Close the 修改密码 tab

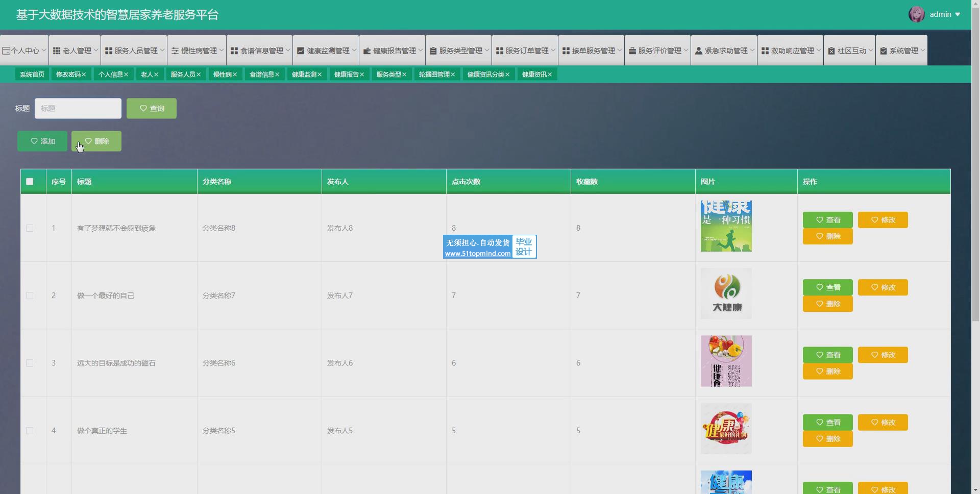coord(84,75)
